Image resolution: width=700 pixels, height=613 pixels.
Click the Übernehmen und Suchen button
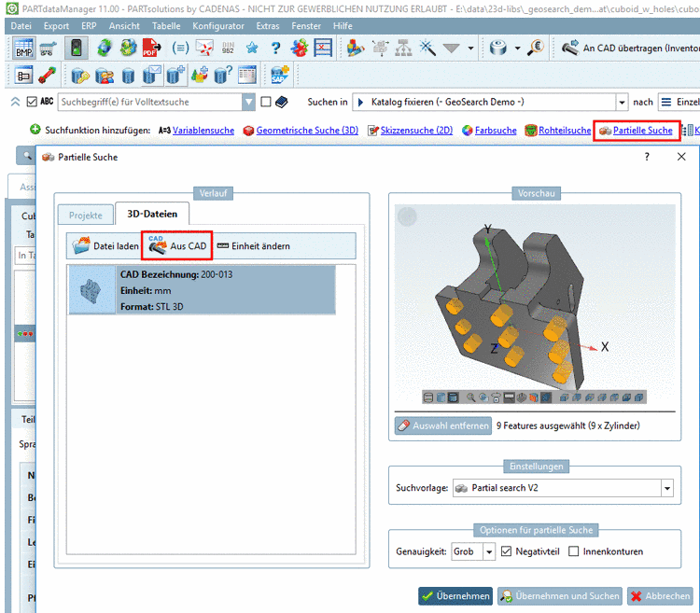click(560, 595)
